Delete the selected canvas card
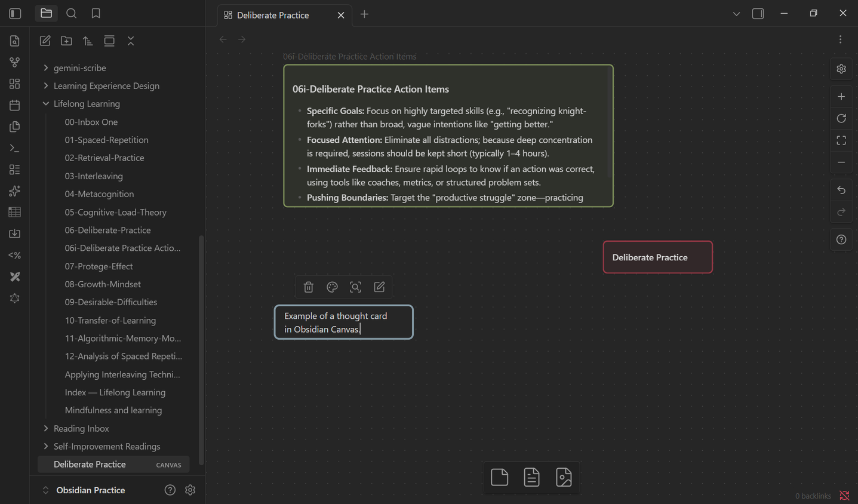Image resolution: width=858 pixels, height=504 pixels. (x=309, y=287)
